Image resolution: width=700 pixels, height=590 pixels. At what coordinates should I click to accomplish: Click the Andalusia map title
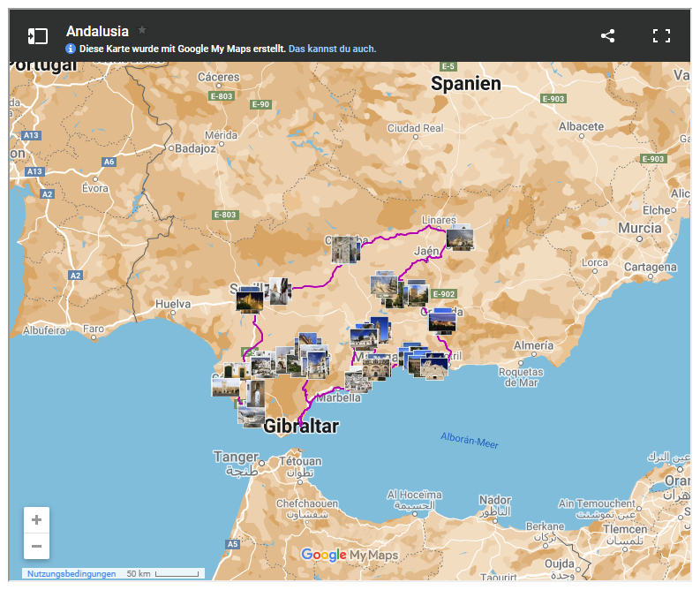coord(97,31)
